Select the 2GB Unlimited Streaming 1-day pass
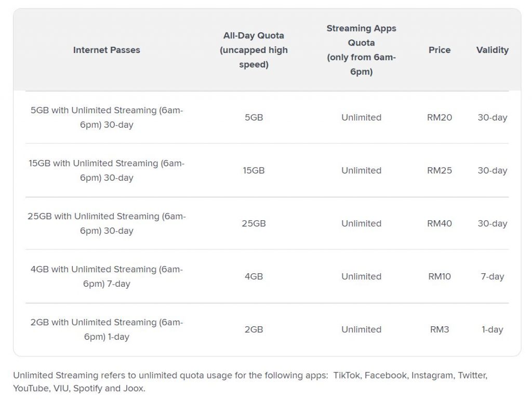The width and height of the screenshot is (532, 400). click(107, 329)
